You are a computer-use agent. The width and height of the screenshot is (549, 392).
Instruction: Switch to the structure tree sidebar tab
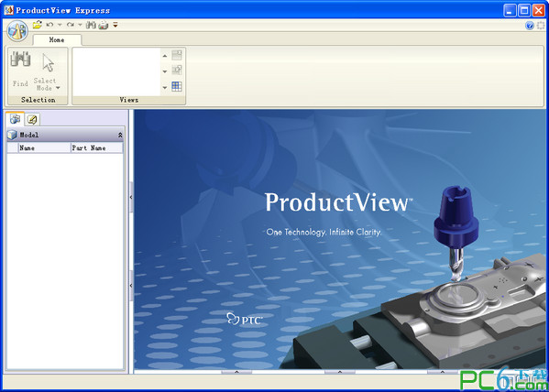click(x=15, y=119)
